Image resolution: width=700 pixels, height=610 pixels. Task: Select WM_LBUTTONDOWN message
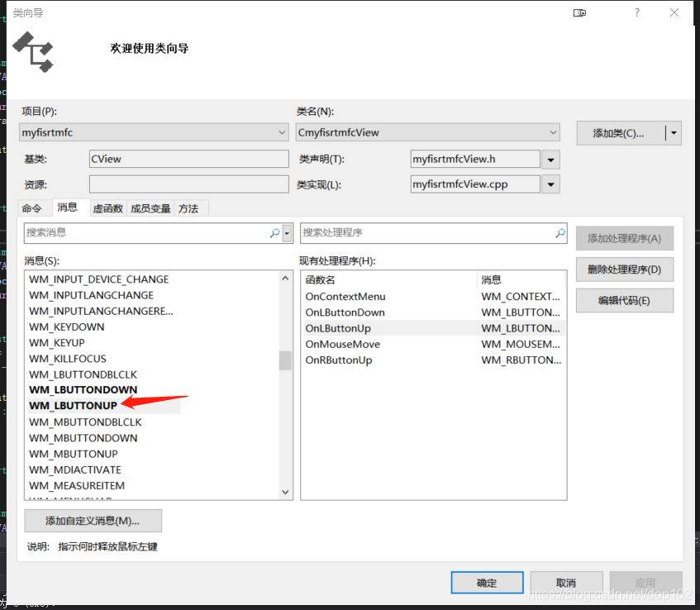pos(83,390)
